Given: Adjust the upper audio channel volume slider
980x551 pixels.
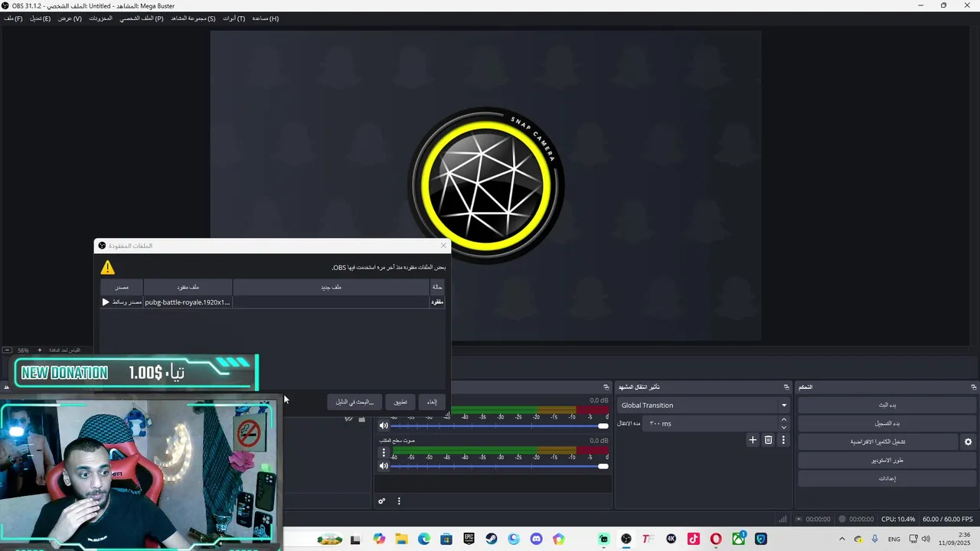Looking at the screenshot, I should tap(500, 425).
